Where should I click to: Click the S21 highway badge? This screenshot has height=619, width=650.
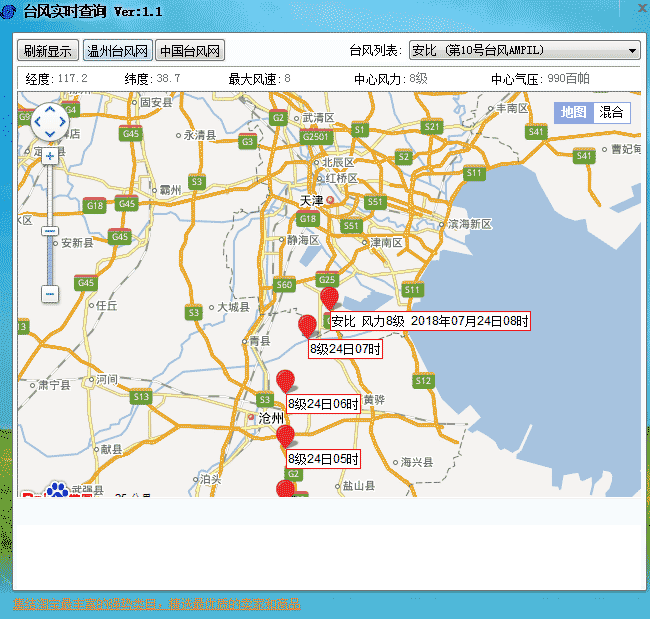(432, 127)
